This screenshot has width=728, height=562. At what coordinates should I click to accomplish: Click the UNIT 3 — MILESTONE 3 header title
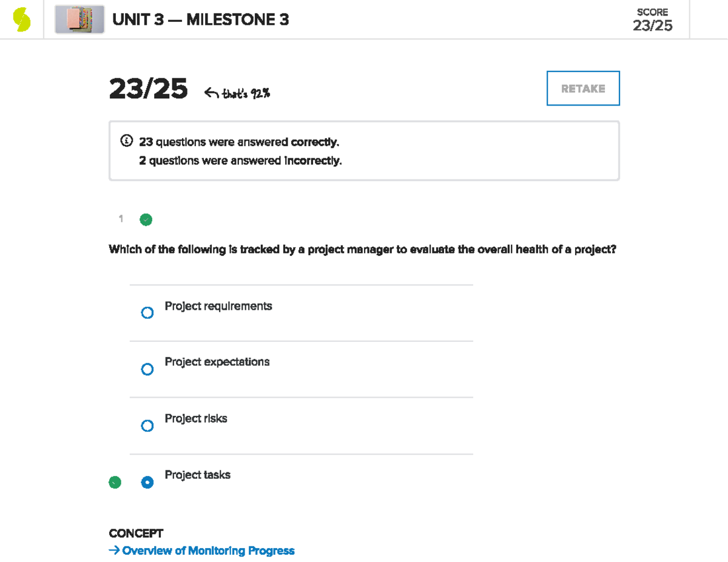pyautogui.click(x=201, y=19)
